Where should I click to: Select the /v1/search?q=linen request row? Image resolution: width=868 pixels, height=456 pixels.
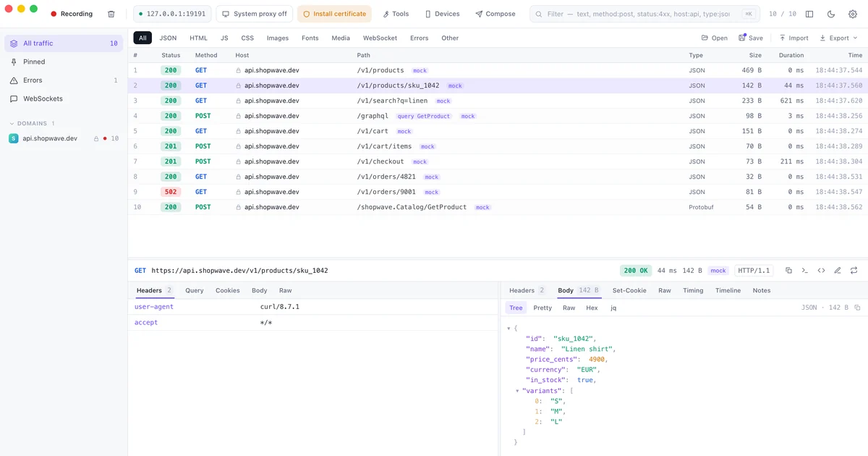[498, 101]
